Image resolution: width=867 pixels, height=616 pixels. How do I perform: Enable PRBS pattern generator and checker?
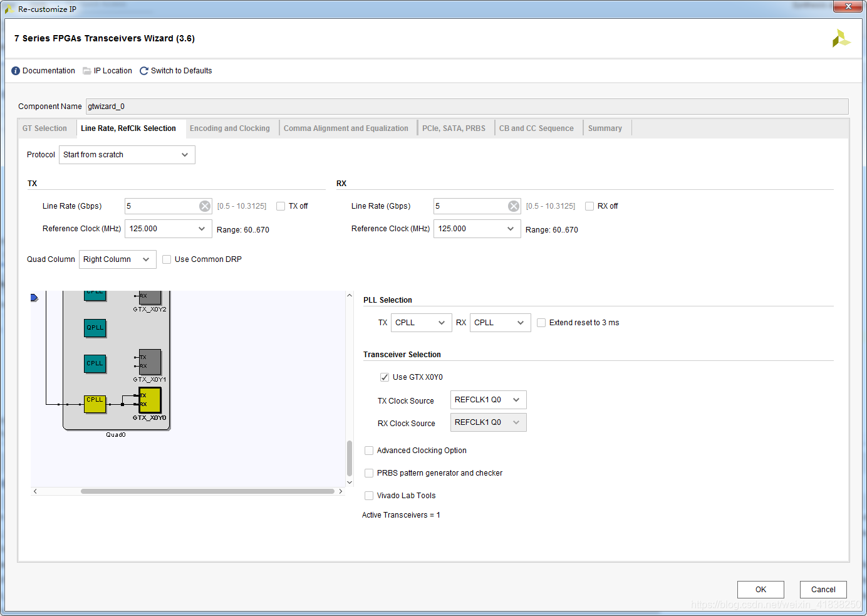pyautogui.click(x=369, y=473)
